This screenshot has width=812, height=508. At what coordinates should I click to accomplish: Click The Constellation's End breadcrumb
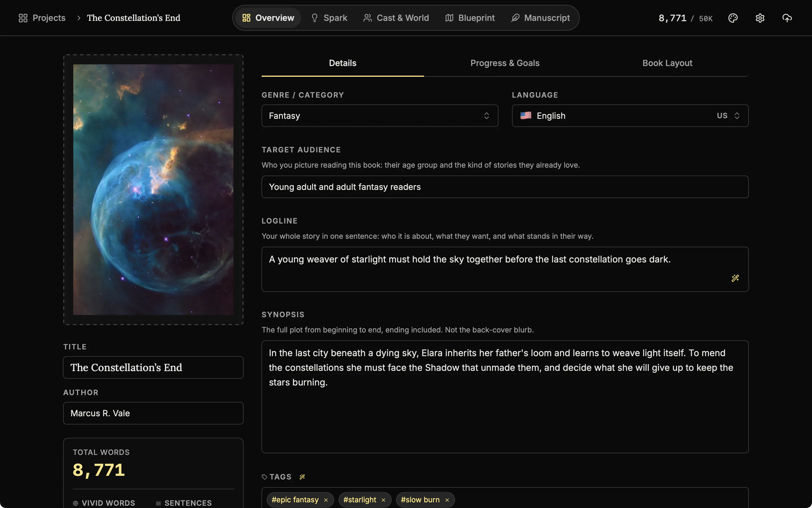pyautogui.click(x=134, y=18)
